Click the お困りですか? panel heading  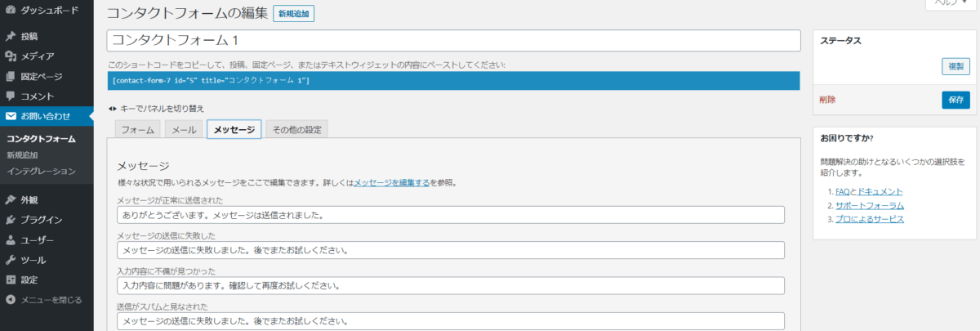coord(847,138)
